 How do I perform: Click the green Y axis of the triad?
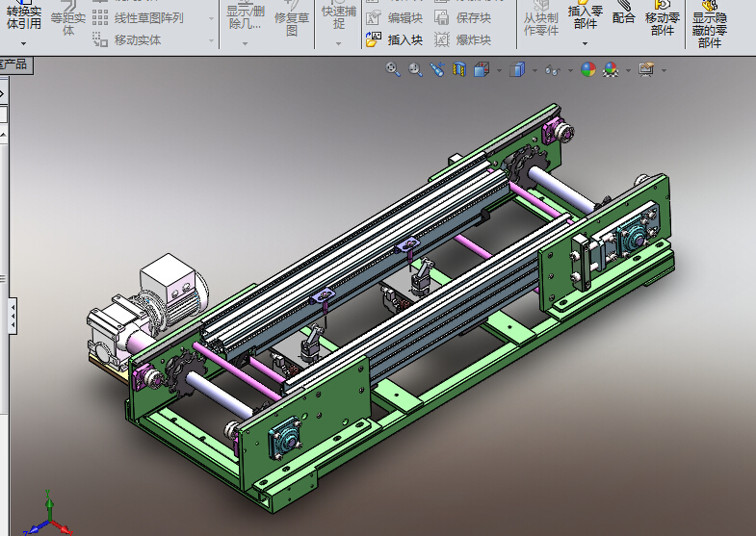[x=48, y=503]
